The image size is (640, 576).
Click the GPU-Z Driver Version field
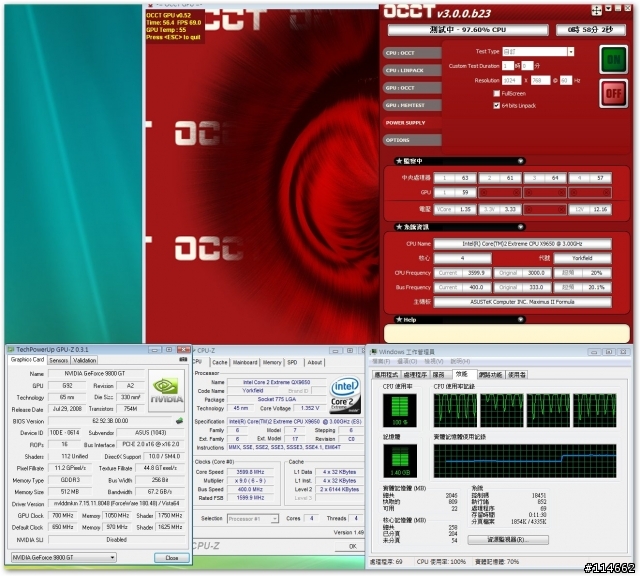pos(116,503)
